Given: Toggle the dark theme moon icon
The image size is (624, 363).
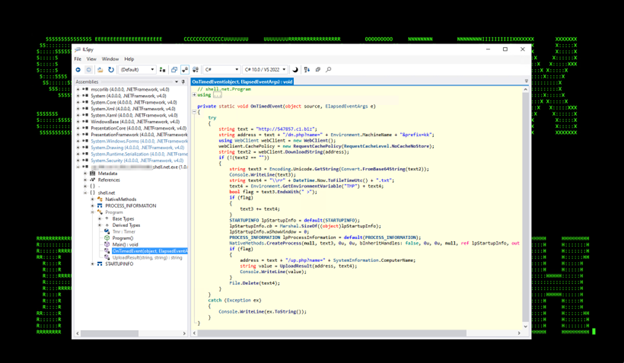Looking at the screenshot, I should (295, 70).
